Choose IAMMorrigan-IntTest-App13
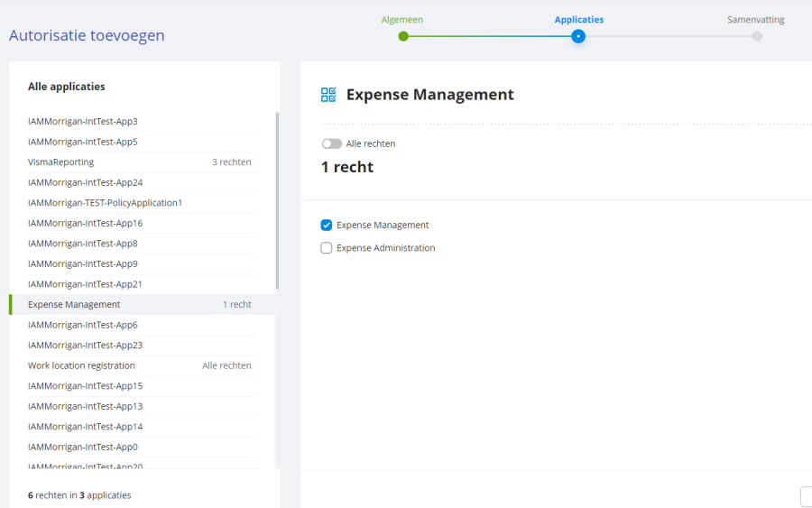The width and height of the screenshot is (812, 508). [141, 406]
